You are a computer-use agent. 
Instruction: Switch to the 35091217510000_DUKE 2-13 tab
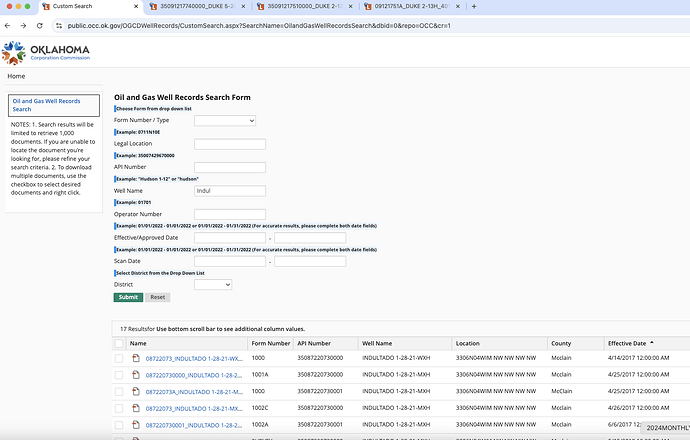click(x=305, y=6)
